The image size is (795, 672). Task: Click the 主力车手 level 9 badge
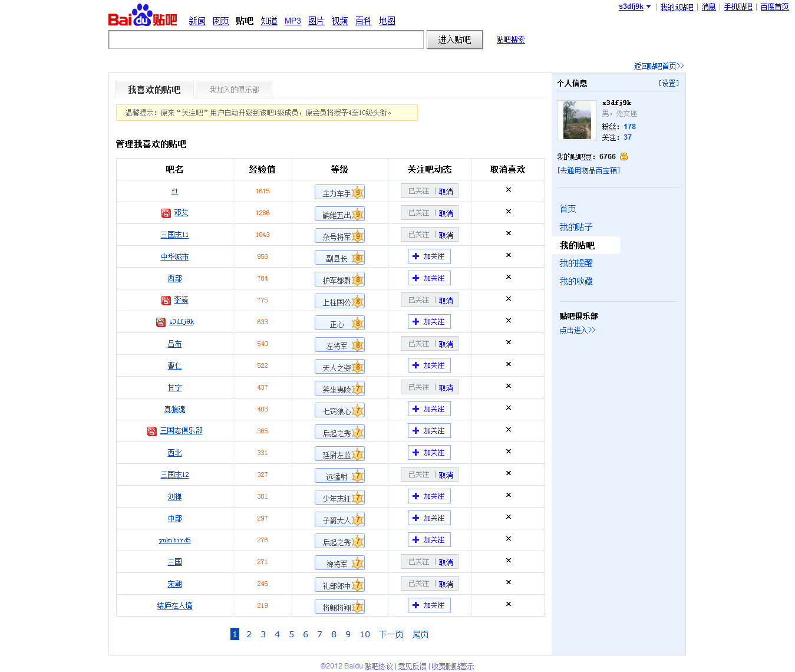pyautogui.click(x=339, y=192)
